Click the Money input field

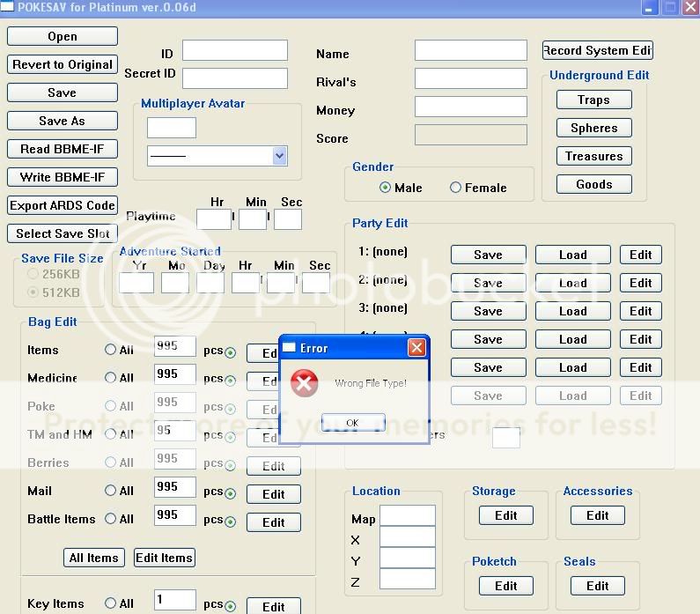tap(470, 107)
